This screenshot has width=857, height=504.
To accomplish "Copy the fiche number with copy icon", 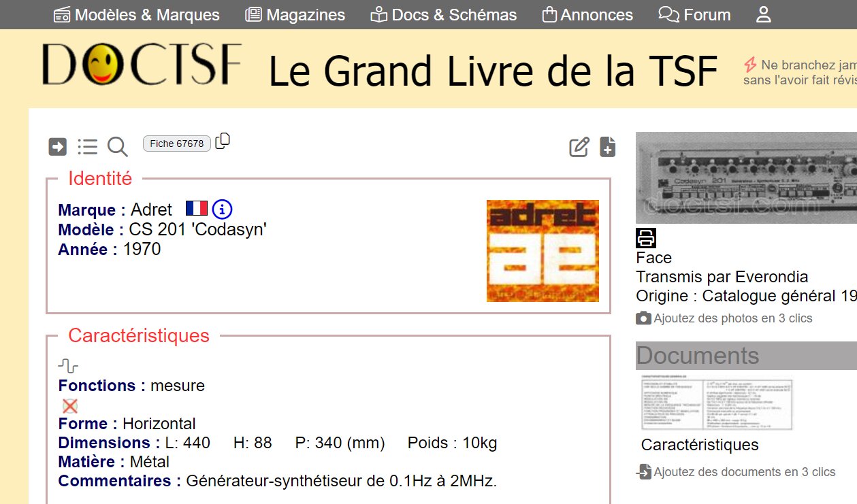I will (x=223, y=141).
